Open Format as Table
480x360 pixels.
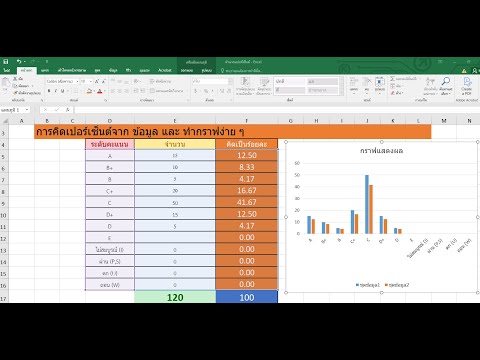(x=264, y=86)
